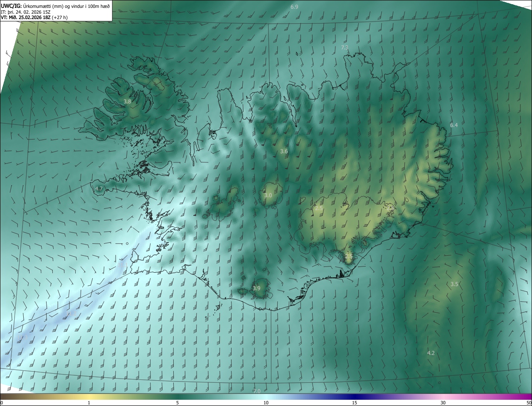Screen dimensions: 532x406
Task: Pick the dark blue section of the color scale
Action: 355,397
